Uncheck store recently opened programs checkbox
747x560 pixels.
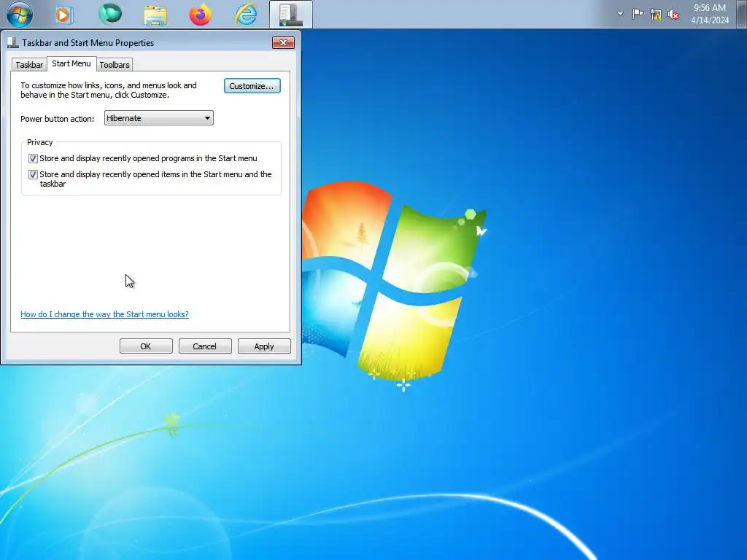click(x=33, y=158)
